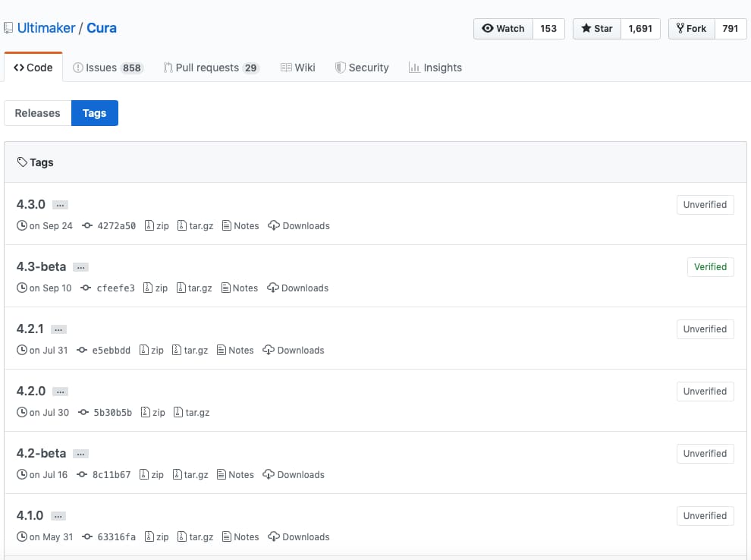This screenshot has height=560, width=751.
Task: Open Downloads for tag 4.3-beta
Action: (297, 288)
